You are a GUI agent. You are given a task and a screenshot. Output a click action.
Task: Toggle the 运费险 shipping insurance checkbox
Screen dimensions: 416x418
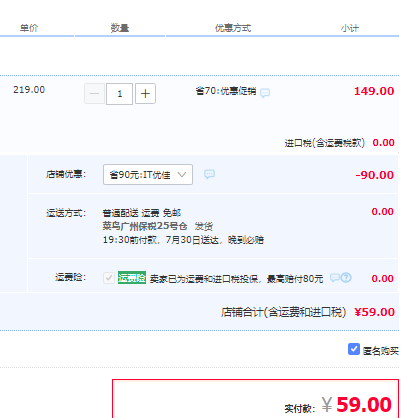coord(109,278)
